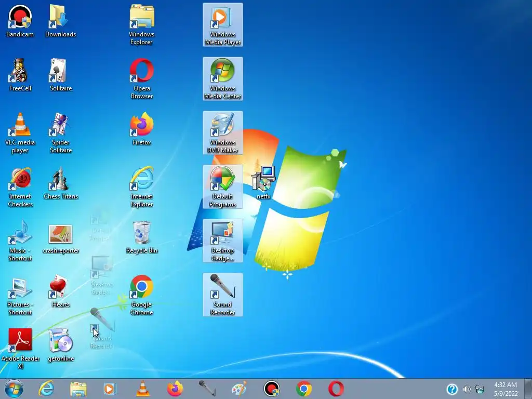This screenshot has height=399, width=532.
Task: Open the Windows Start menu
Action: [x=14, y=389]
